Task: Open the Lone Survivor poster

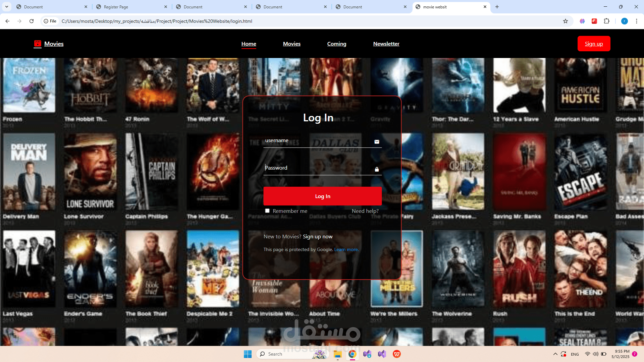Action: [x=91, y=171]
